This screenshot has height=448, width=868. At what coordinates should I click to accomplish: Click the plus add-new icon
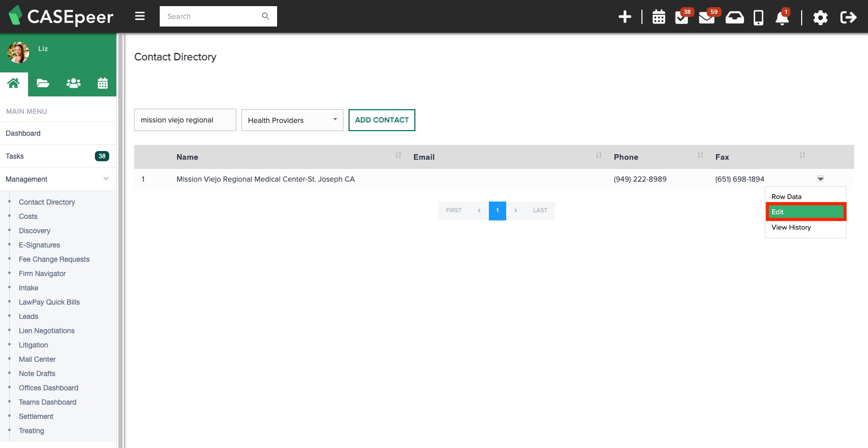[x=625, y=17]
